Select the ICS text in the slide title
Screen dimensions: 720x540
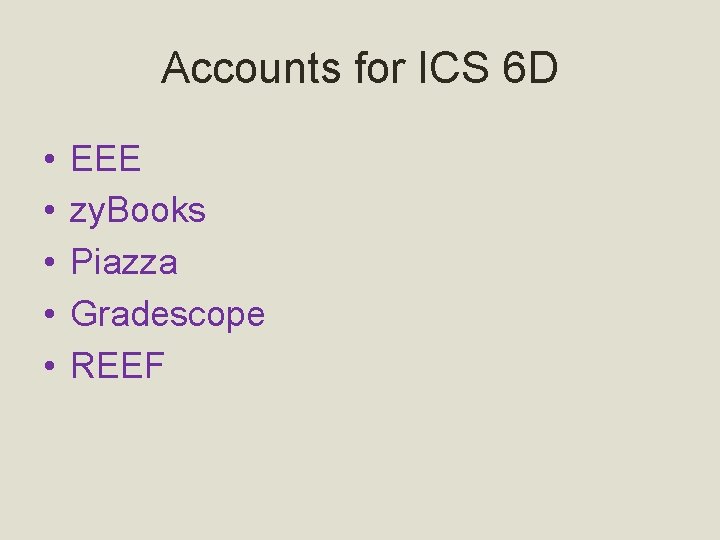pyautogui.click(x=454, y=68)
